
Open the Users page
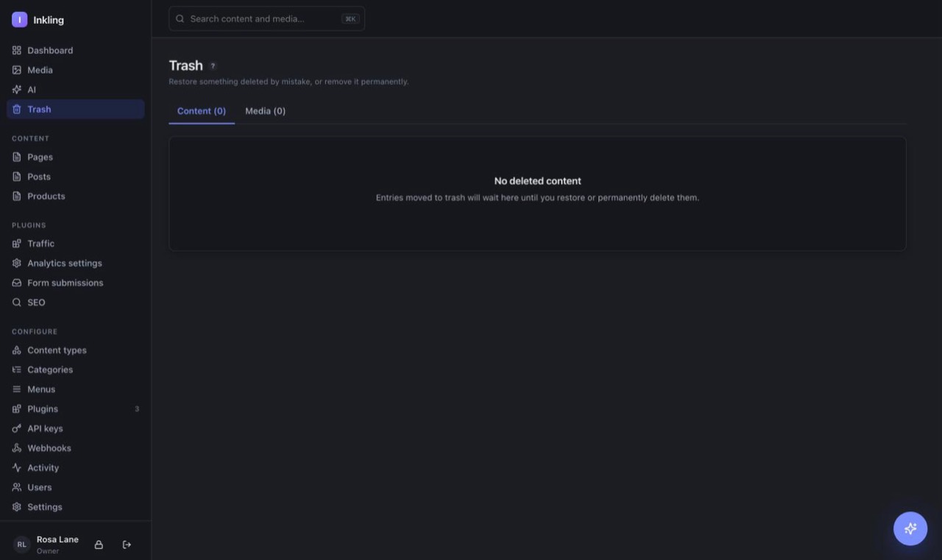click(76, 487)
